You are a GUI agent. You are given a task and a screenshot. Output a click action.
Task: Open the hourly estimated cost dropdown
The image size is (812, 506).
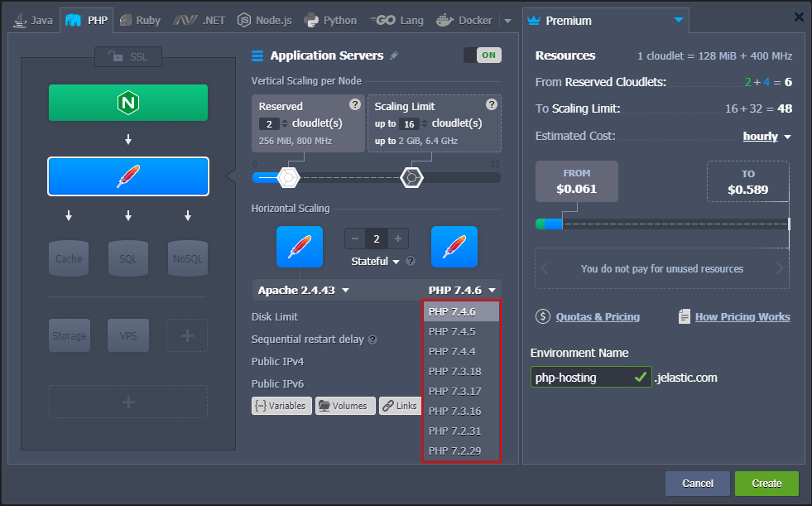(766, 137)
